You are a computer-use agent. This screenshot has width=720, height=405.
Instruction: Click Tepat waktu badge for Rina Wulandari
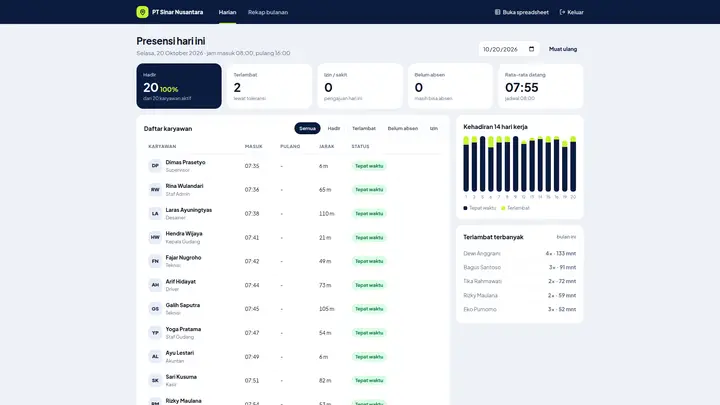click(369, 190)
